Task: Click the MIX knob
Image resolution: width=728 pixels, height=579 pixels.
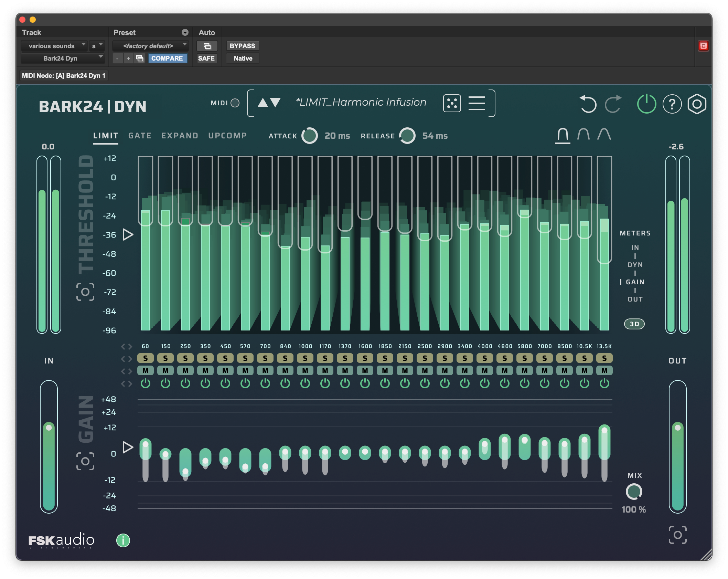Action: coord(634,492)
